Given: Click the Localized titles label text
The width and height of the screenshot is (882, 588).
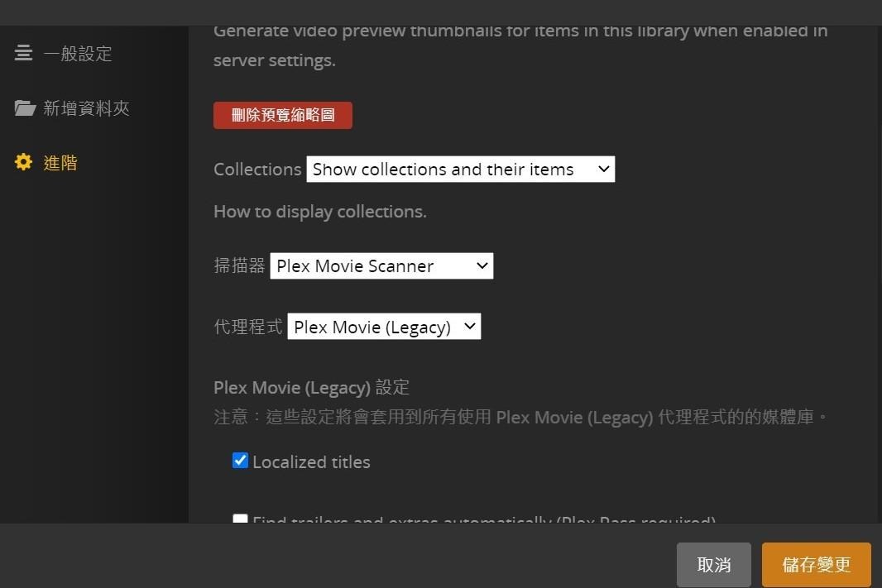Looking at the screenshot, I should (311, 462).
